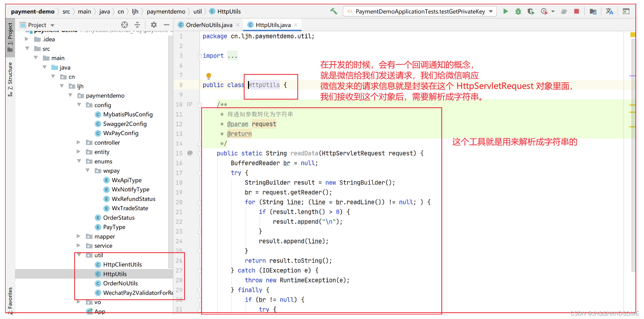Expand the controller package

point(79,143)
